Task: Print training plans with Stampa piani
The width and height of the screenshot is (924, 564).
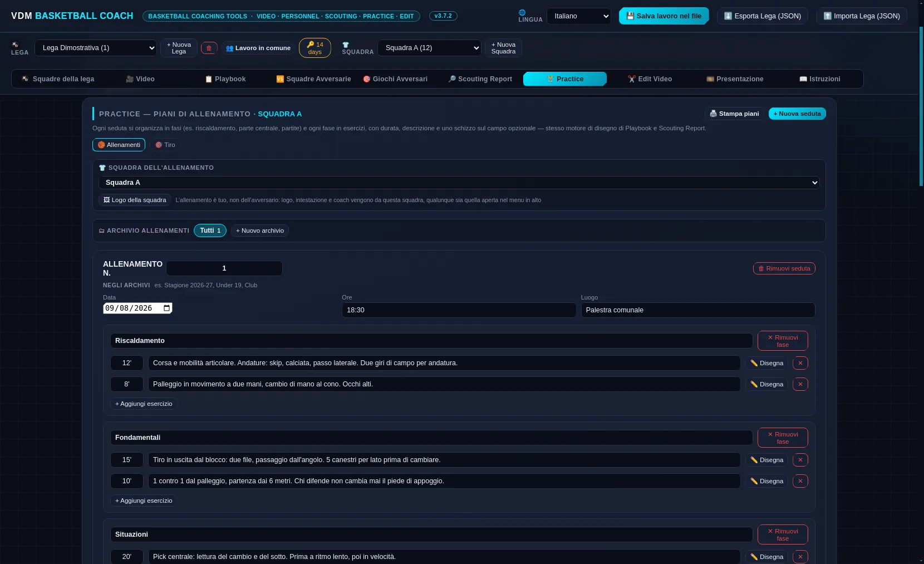Action: coord(734,114)
